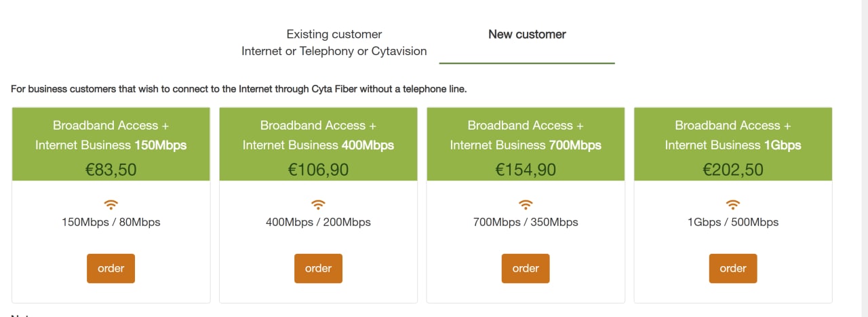Click Wi-Fi icon in 1Gbps plan card
Viewport: 868px width, 317px height.
(733, 204)
